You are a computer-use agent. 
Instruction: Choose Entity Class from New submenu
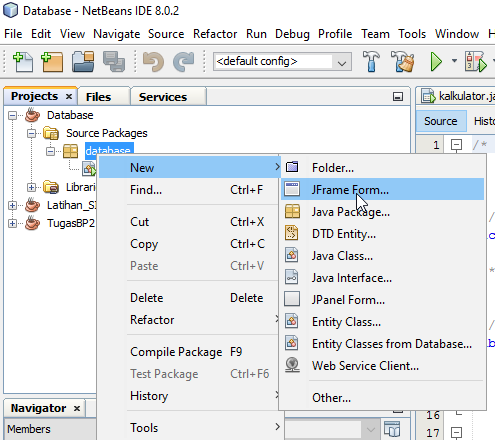click(x=382, y=322)
